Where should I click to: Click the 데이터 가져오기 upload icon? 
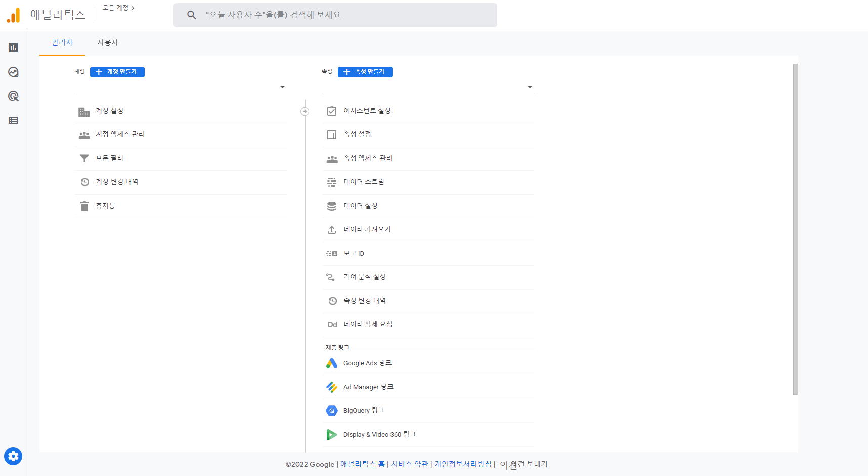pos(332,230)
